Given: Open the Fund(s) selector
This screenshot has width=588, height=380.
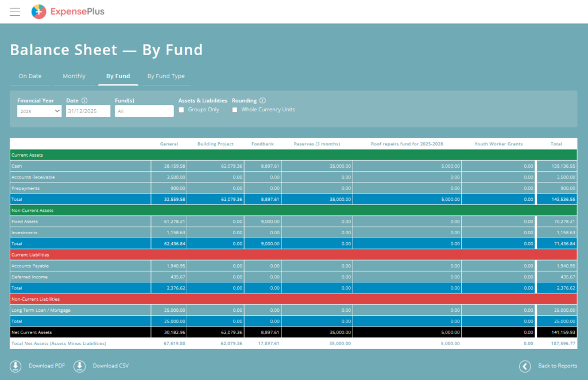Looking at the screenshot, I should pos(144,111).
